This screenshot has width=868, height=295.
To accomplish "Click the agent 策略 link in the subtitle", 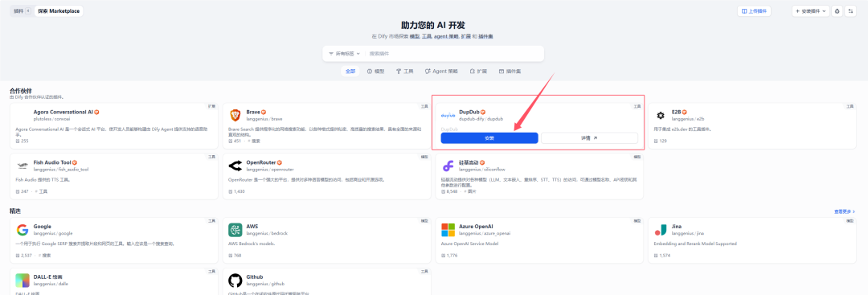I will tap(446, 36).
